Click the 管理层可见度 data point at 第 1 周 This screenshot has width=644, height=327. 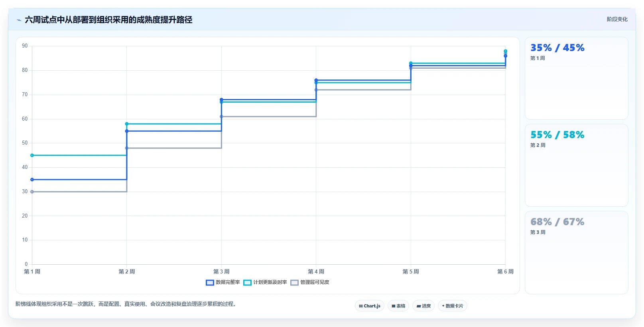32,192
